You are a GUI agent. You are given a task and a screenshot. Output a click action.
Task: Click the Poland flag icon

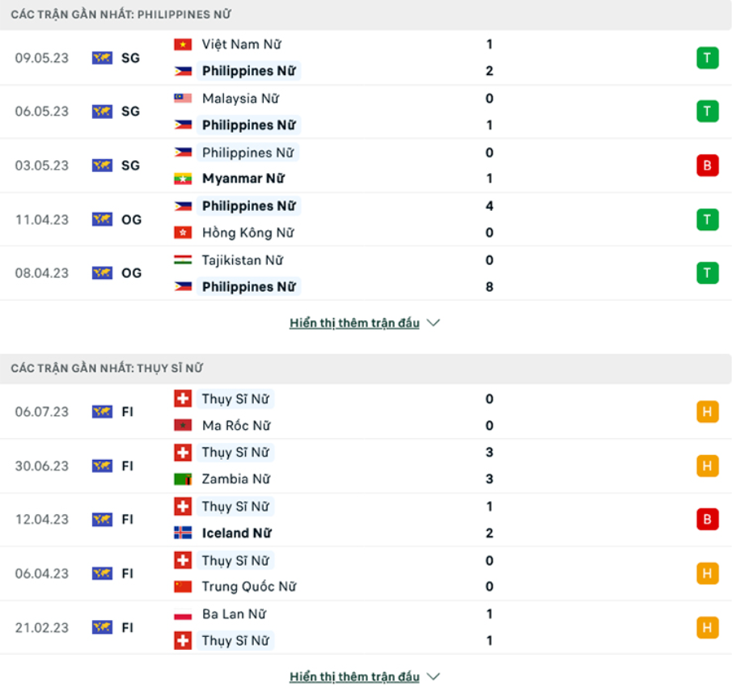183,614
